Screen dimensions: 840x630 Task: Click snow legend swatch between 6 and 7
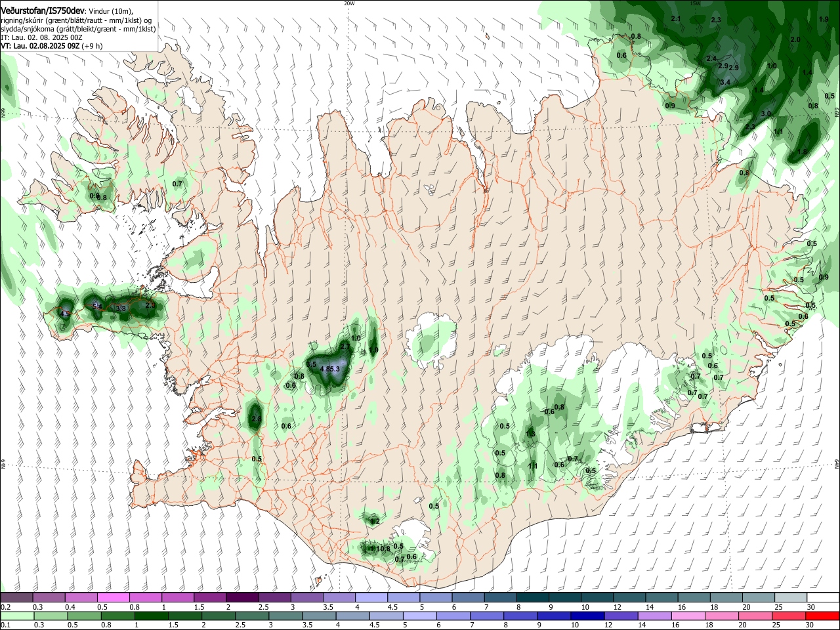[468, 598]
